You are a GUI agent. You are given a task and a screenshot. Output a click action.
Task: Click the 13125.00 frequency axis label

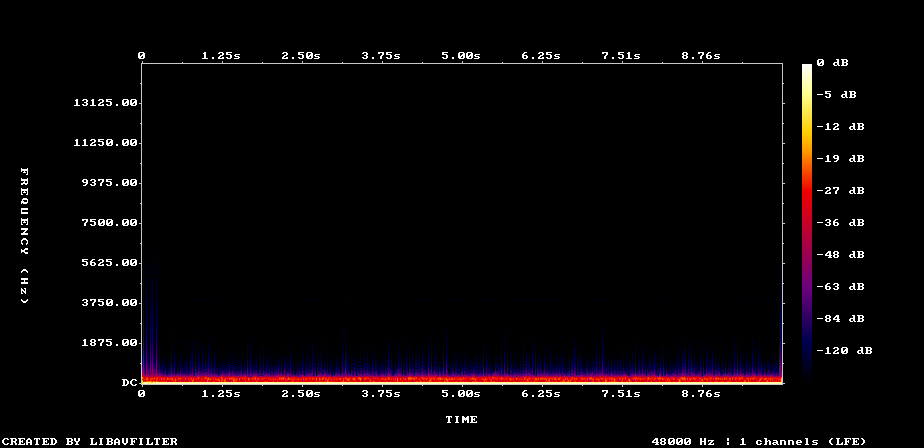105,103
